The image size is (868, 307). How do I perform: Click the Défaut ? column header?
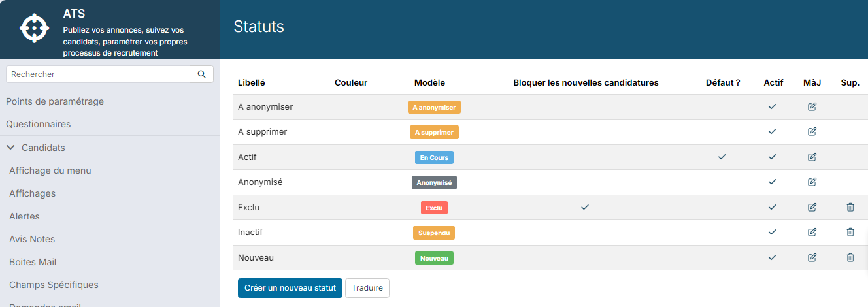click(723, 83)
